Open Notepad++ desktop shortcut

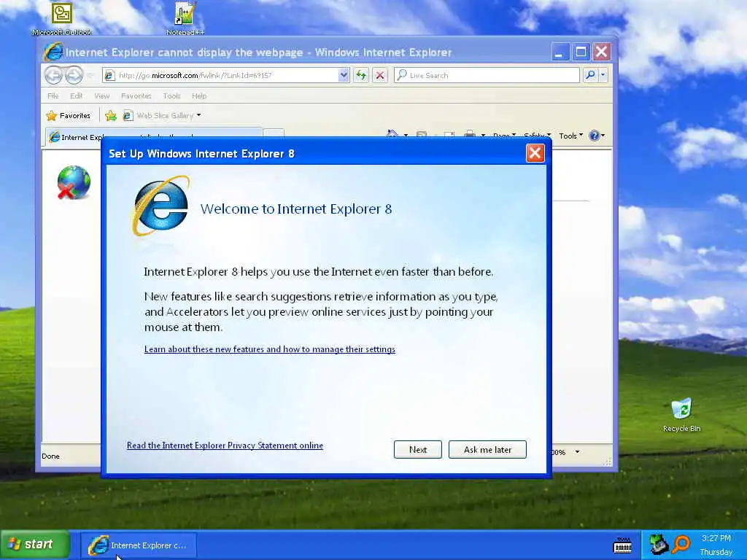coord(185,19)
